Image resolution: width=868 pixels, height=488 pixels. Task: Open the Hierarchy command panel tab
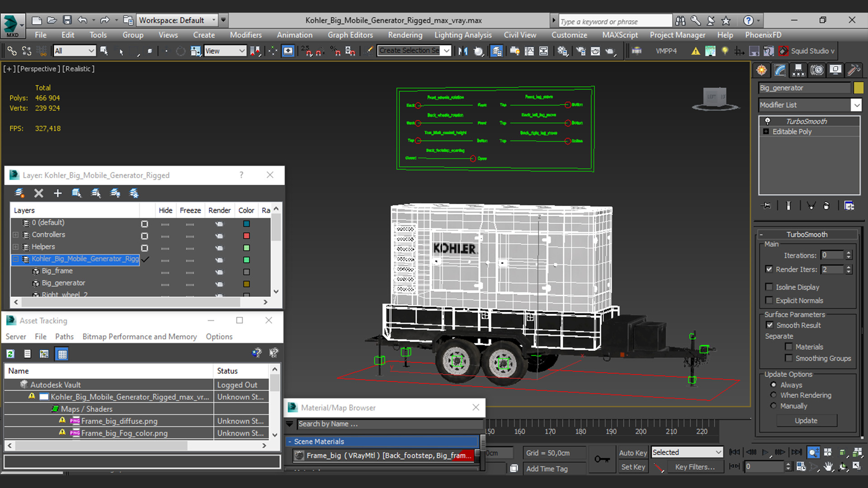tap(798, 70)
